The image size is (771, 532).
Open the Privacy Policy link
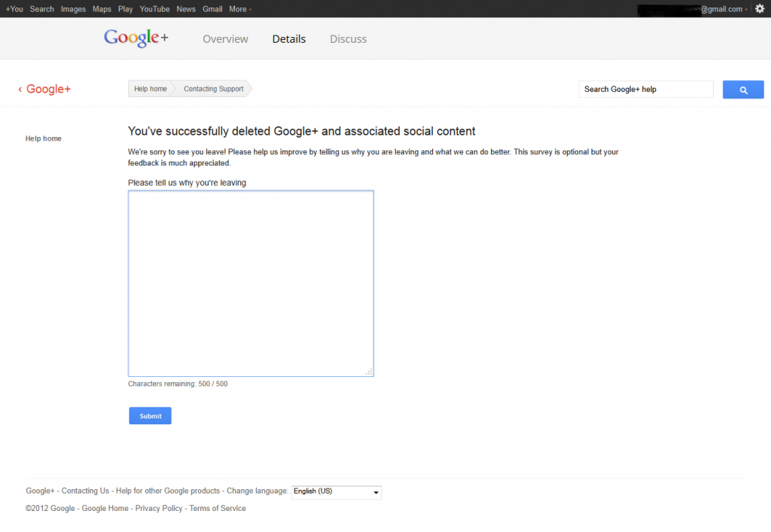159,509
